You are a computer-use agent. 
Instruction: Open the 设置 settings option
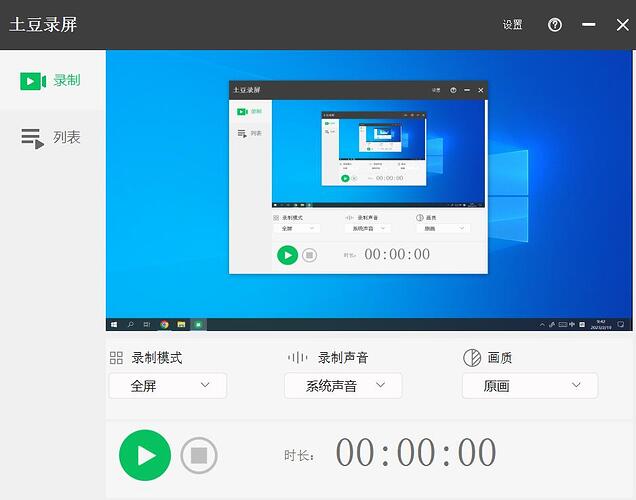(x=512, y=25)
